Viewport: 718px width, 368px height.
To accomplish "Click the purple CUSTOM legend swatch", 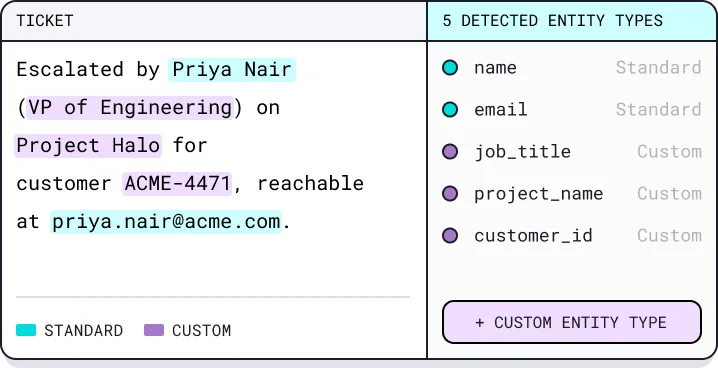I will tap(154, 330).
